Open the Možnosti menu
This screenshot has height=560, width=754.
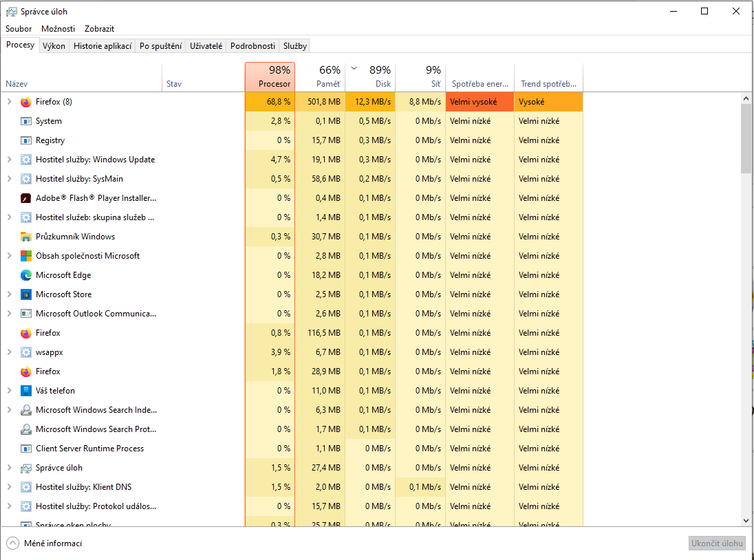[58, 29]
